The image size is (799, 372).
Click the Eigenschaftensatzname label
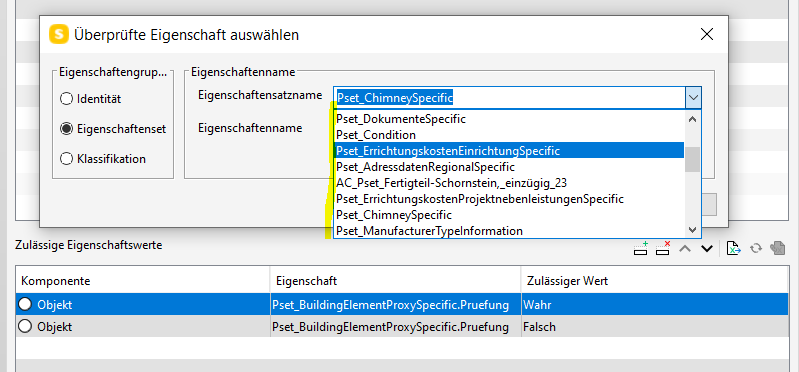pyautogui.click(x=260, y=95)
